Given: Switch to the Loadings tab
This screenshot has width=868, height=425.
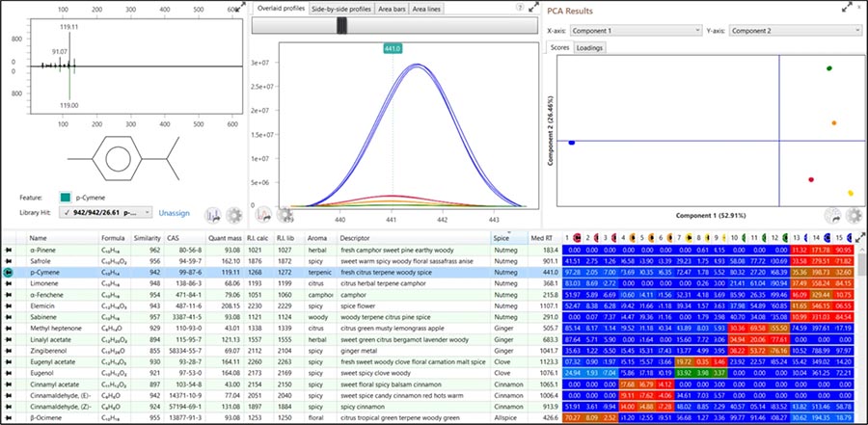Looking at the screenshot, I should point(589,46).
